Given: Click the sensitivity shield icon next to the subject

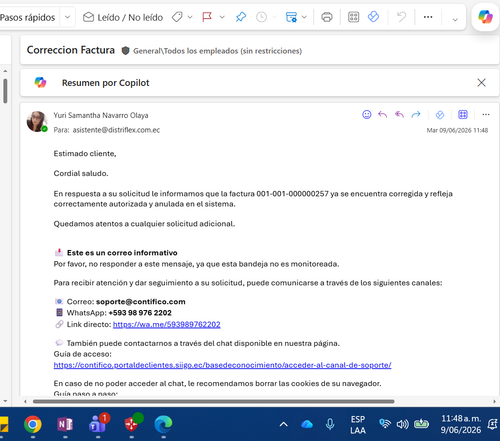Looking at the screenshot, I should (x=125, y=51).
